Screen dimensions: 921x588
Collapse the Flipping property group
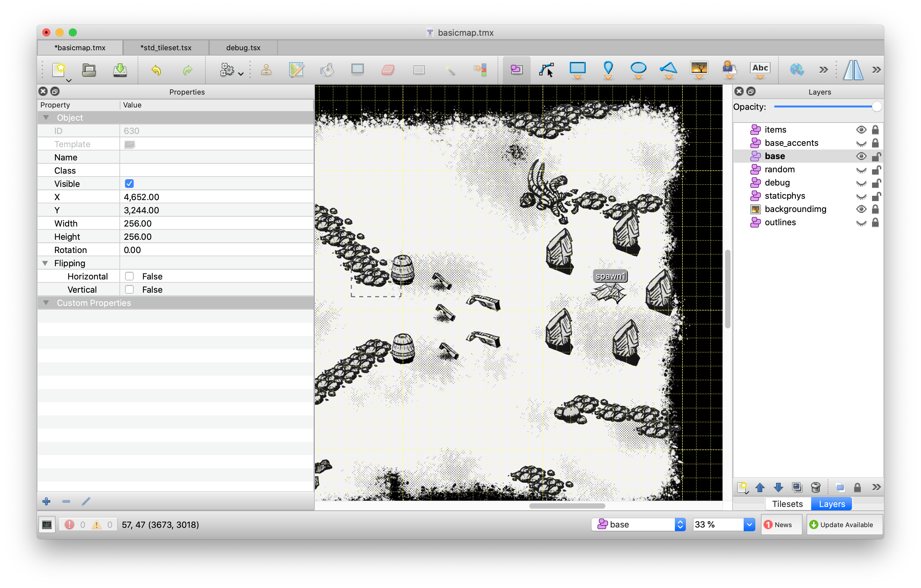point(45,263)
